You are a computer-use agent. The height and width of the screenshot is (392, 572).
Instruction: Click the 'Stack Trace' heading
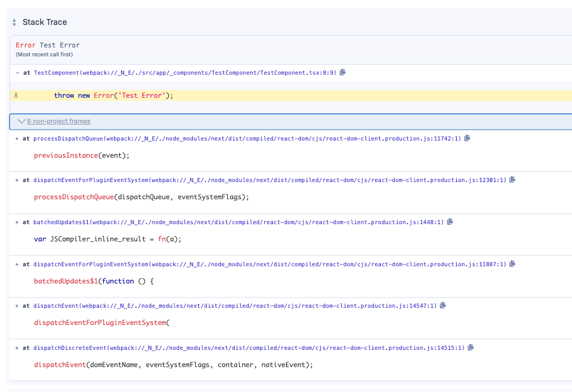[x=45, y=23]
